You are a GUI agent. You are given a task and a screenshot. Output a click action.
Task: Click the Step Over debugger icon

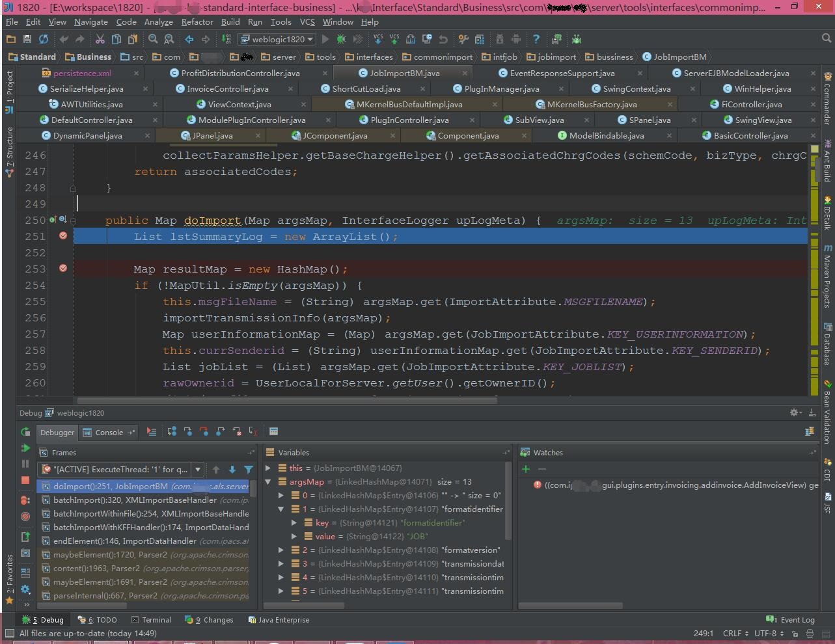(172, 431)
